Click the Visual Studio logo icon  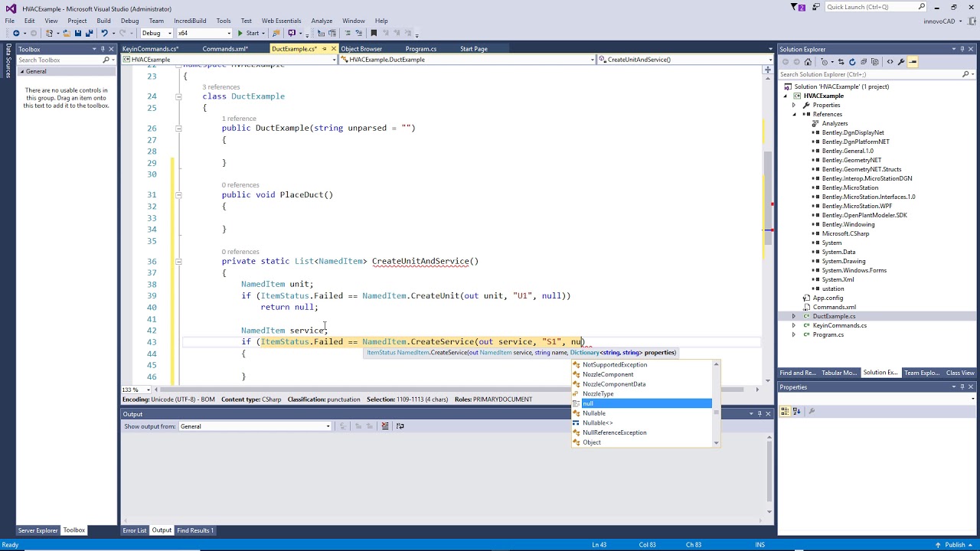pyautogui.click(x=9, y=8)
